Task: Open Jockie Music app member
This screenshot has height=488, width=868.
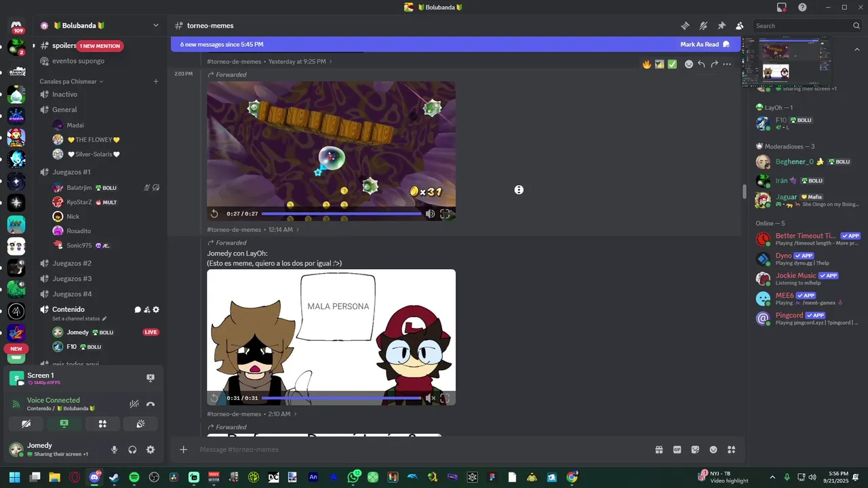Action: 808,279
